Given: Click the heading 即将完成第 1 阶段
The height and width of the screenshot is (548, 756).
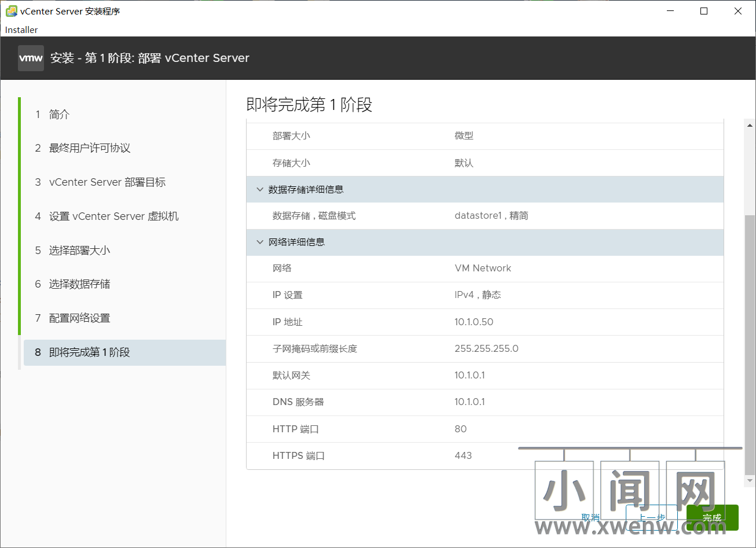Looking at the screenshot, I should 309,105.
